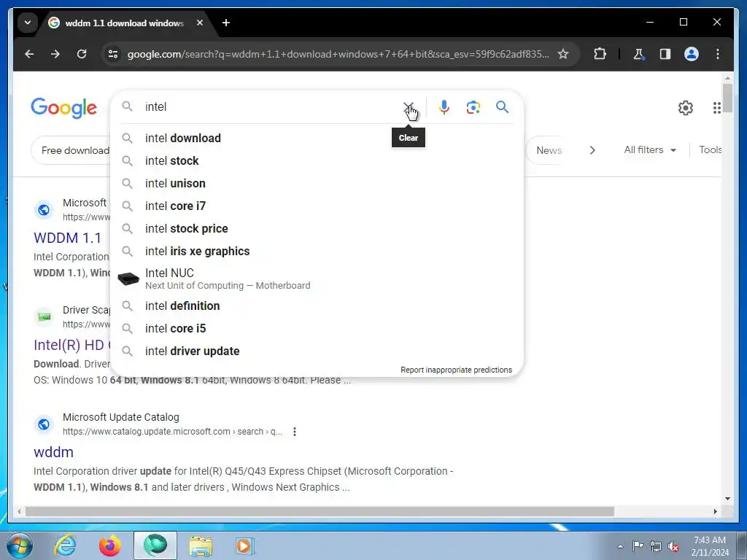Click the horizontal scrollbar thumb
The height and width of the screenshot is (560, 747).
pyautogui.click(x=320, y=511)
